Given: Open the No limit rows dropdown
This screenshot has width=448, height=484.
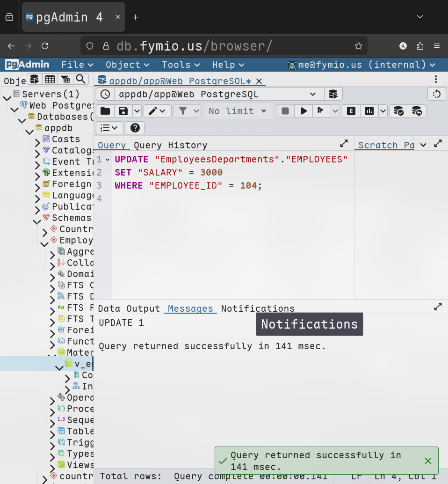Looking at the screenshot, I should tap(238, 111).
